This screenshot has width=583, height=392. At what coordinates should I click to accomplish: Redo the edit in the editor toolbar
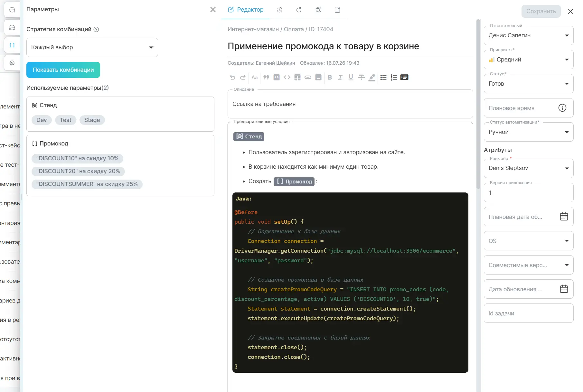[x=243, y=77]
